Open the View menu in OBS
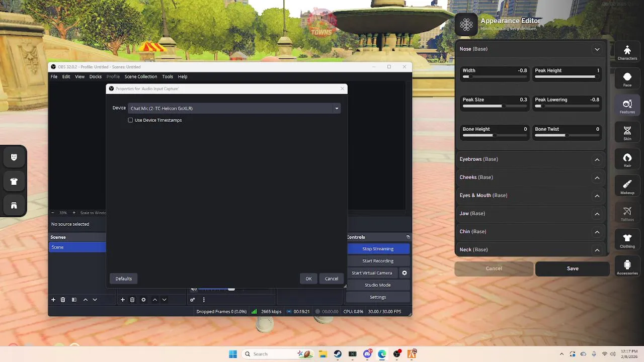Image resolution: width=644 pixels, height=362 pixels. pos(79,77)
